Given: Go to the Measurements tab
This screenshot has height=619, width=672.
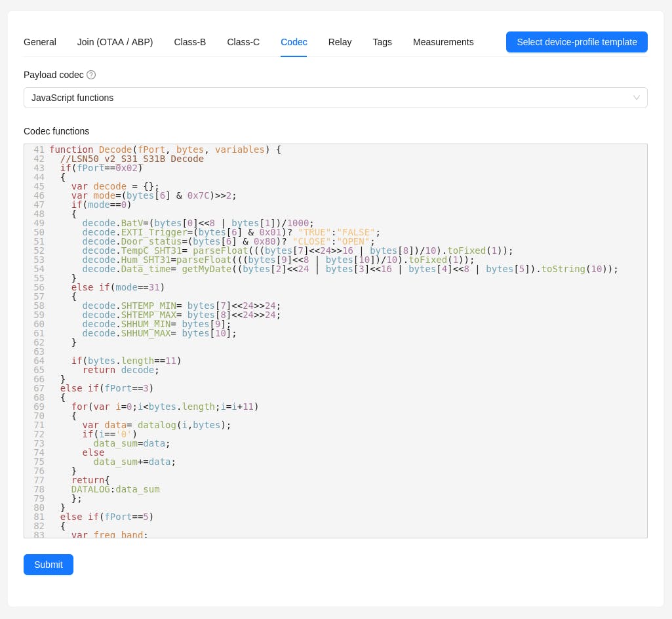Looking at the screenshot, I should (x=443, y=42).
